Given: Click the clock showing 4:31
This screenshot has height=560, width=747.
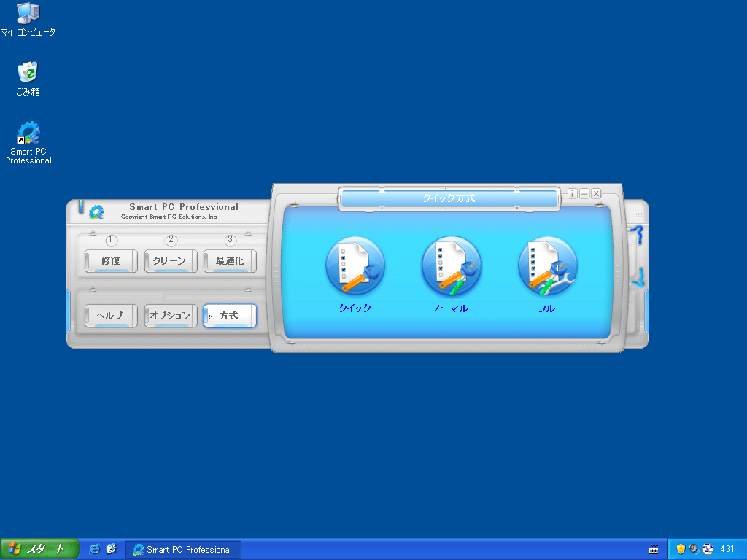Looking at the screenshot, I should click(x=727, y=549).
